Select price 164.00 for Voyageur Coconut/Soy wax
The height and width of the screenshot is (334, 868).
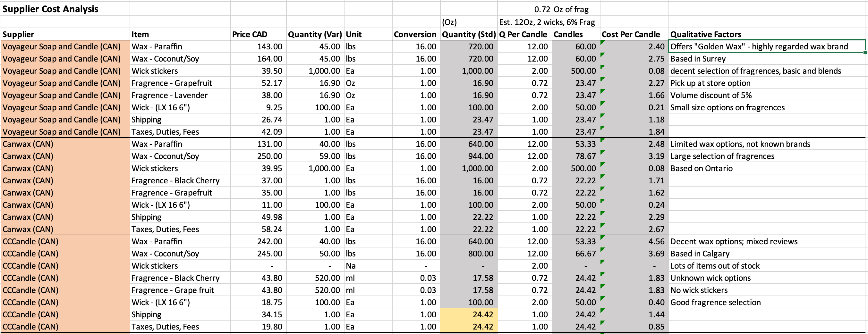click(259, 59)
